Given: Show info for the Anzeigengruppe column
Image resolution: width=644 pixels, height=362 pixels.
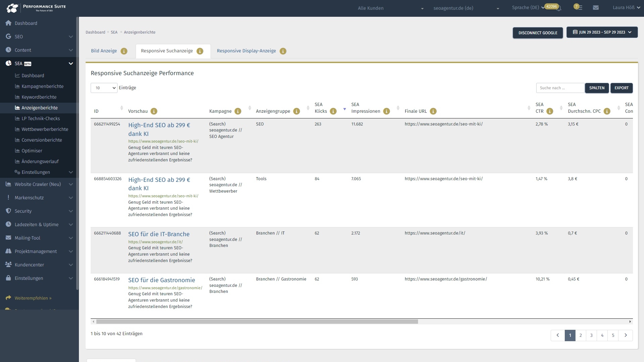Looking at the screenshot, I should (x=296, y=111).
